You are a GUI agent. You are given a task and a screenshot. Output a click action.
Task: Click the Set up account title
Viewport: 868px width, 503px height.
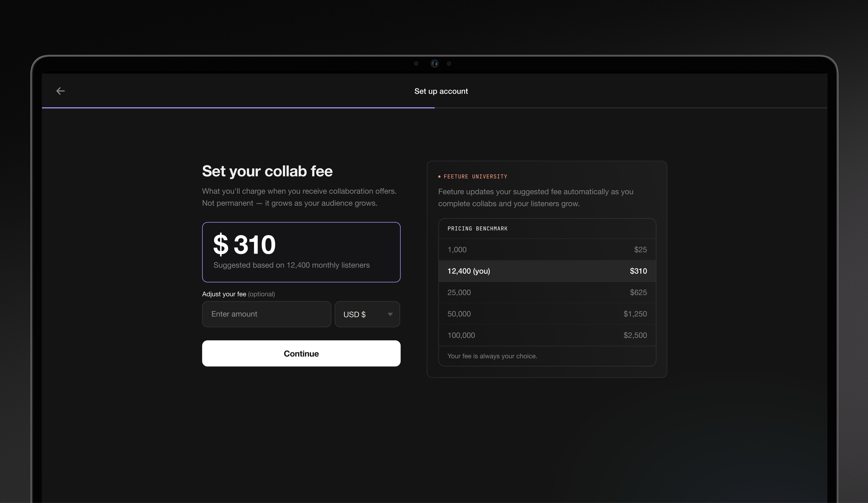441,91
